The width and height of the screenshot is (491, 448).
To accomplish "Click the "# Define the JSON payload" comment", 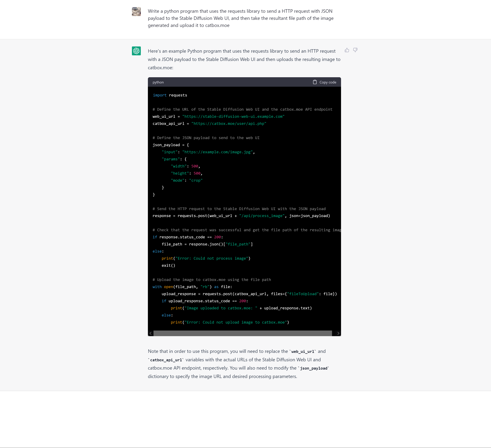I will (x=206, y=138).
